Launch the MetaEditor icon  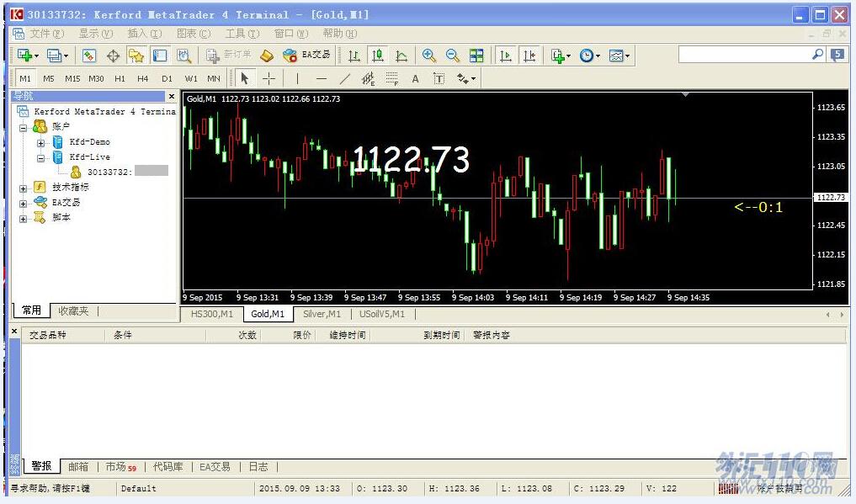point(267,55)
